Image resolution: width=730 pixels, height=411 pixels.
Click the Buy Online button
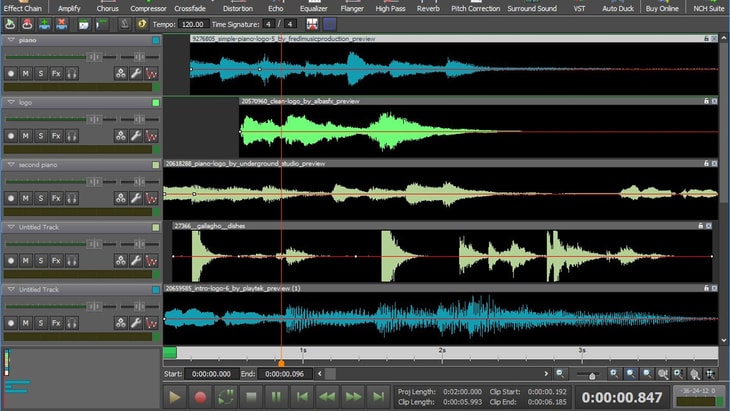(662, 7)
